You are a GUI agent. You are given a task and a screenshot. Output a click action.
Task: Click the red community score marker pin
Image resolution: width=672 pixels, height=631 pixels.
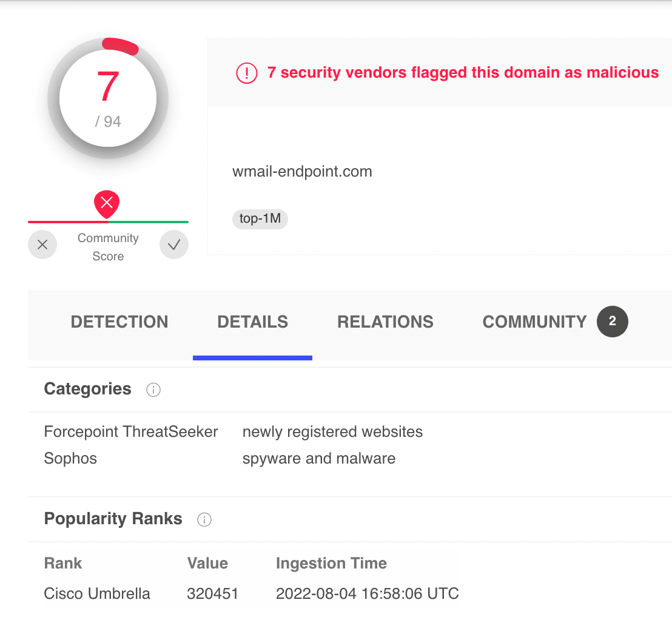107,203
